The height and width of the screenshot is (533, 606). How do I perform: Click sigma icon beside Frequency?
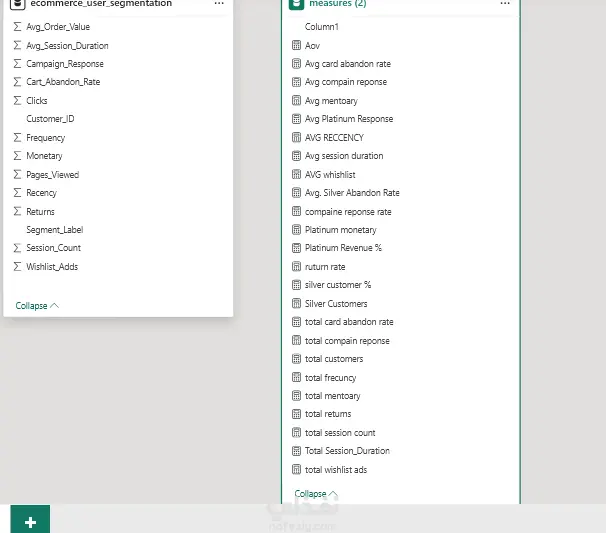(17, 137)
